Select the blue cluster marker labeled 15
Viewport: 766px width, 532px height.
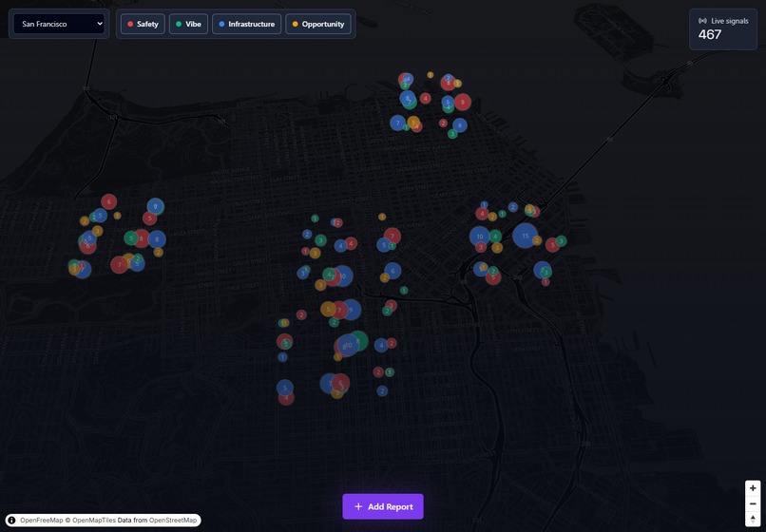[x=526, y=236]
